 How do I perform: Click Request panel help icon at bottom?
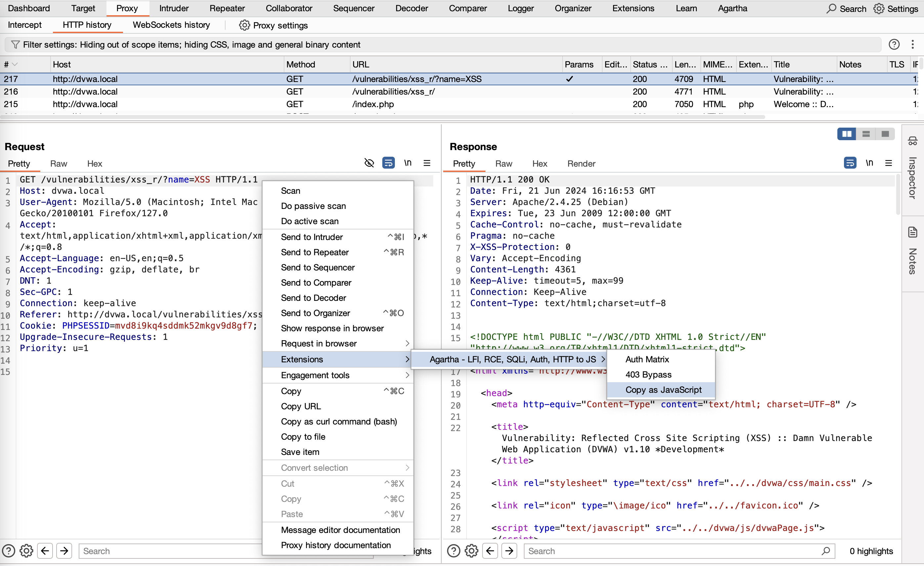(x=9, y=551)
